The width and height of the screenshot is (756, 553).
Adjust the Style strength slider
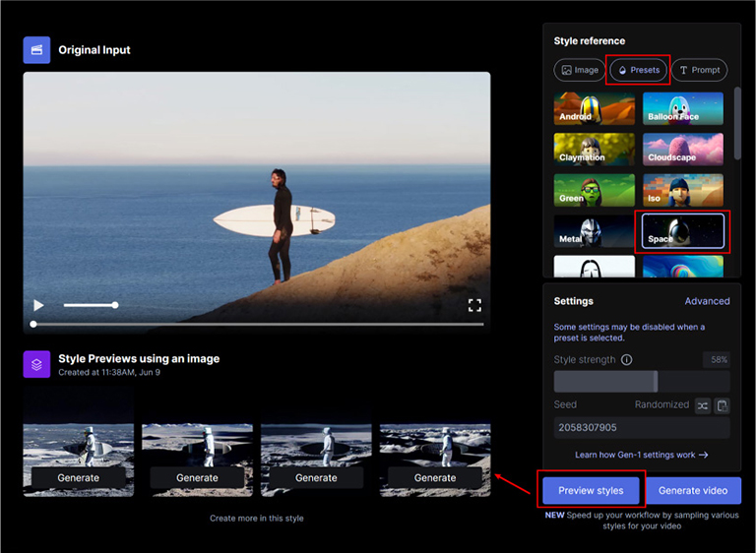[642, 382]
